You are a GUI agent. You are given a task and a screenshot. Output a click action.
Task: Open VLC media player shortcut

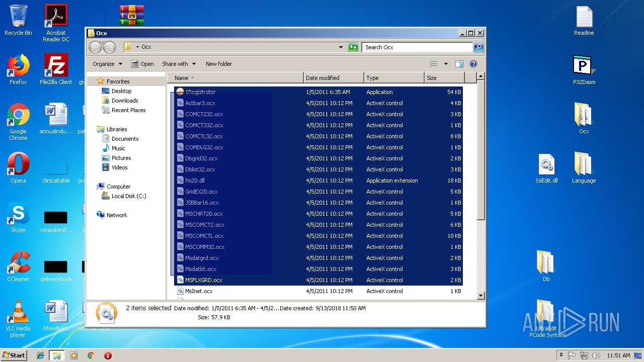pos(18,319)
